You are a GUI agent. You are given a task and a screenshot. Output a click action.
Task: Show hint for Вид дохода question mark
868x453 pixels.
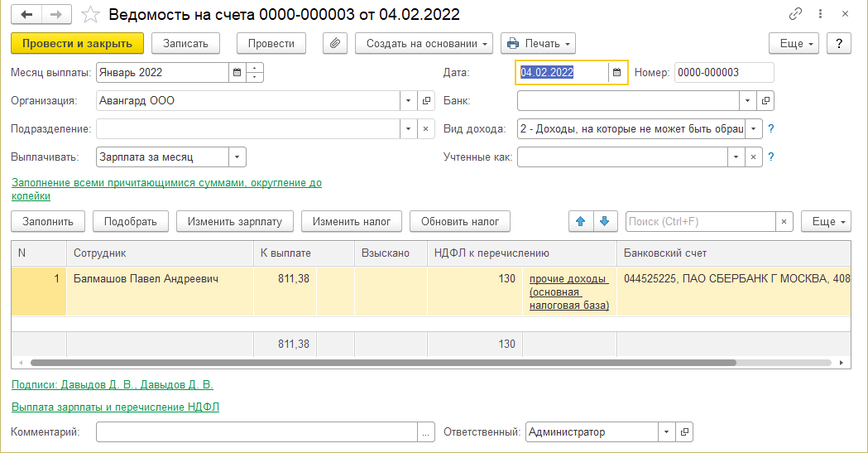pyautogui.click(x=771, y=129)
